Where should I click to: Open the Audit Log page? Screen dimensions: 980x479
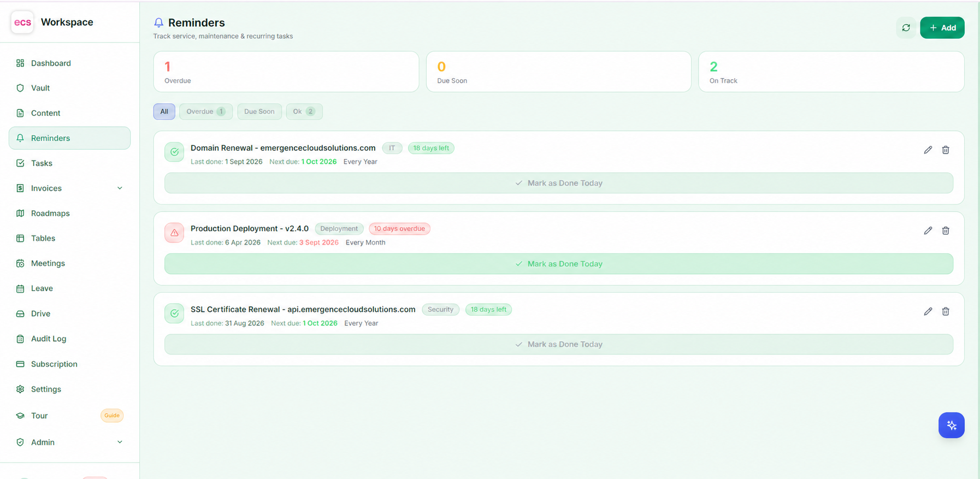pos(69,339)
